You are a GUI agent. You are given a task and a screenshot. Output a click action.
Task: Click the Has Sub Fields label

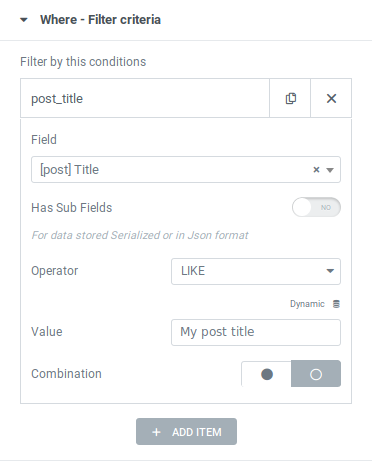pyautogui.click(x=71, y=208)
